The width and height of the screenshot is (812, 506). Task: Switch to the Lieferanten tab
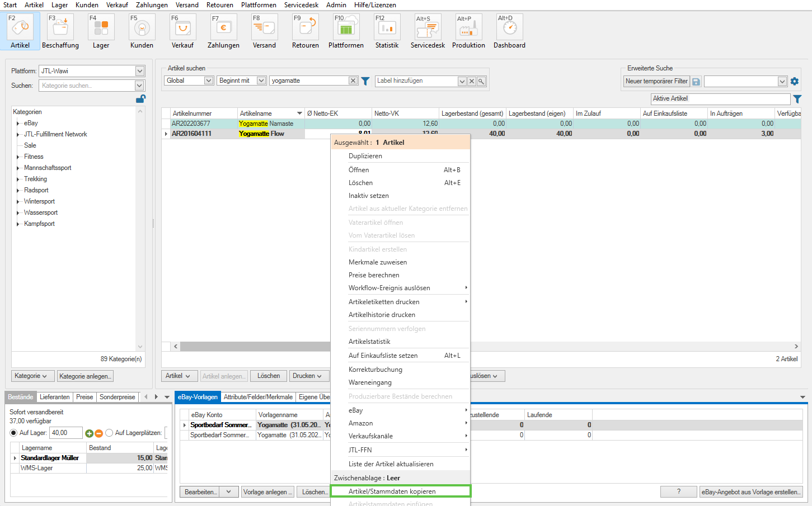click(x=55, y=397)
